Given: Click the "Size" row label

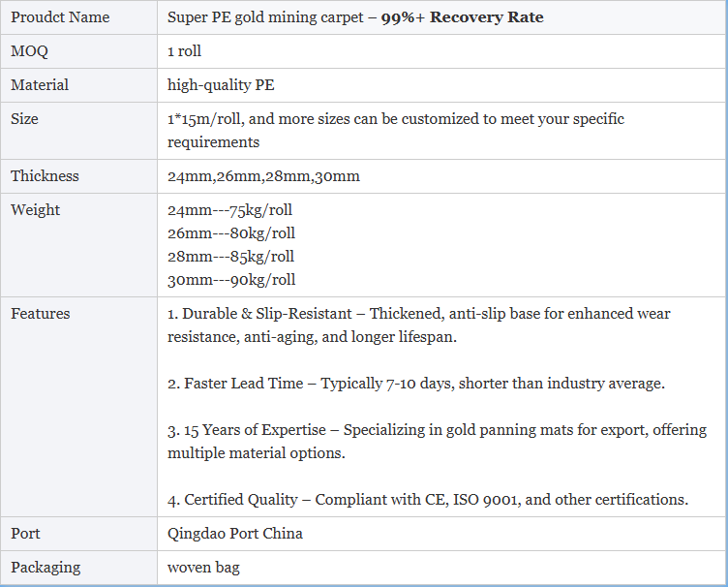Looking at the screenshot, I should [x=25, y=119].
